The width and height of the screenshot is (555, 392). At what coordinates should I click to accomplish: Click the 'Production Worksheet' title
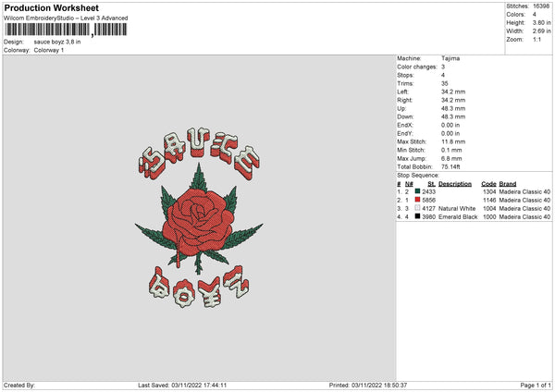[x=51, y=7]
